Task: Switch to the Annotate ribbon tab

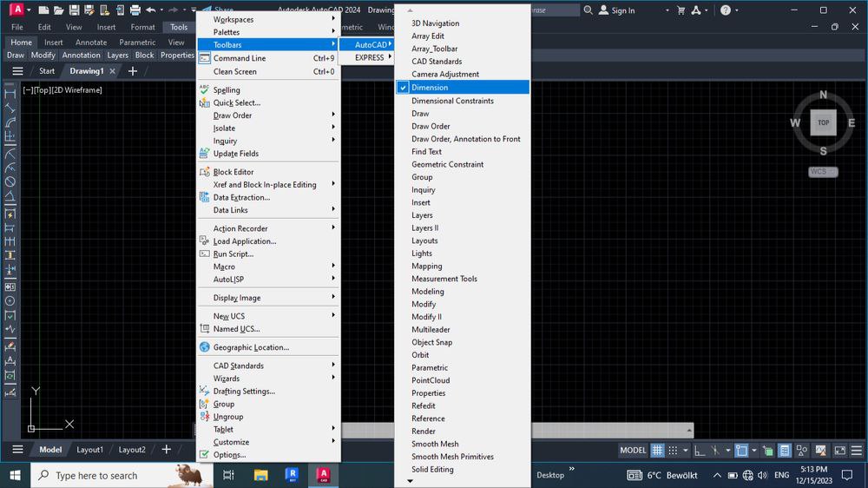Action: pyautogui.click(x=91, y=42)
